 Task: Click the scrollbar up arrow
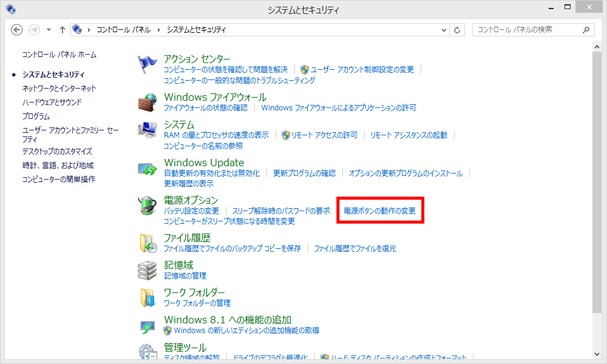597,47
